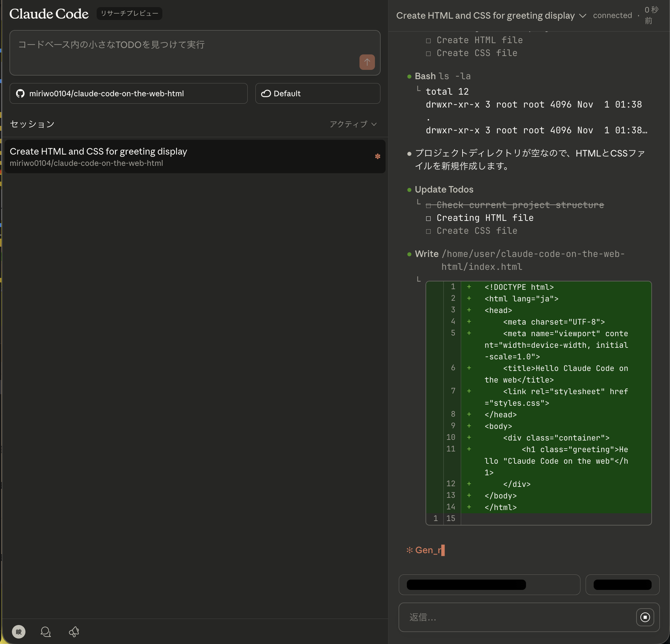Image resolution: width=670 pixels, height=644 pixels.
Task: Click the orange send arrow button
Action: pyautogui.click(x=367, y=62)
